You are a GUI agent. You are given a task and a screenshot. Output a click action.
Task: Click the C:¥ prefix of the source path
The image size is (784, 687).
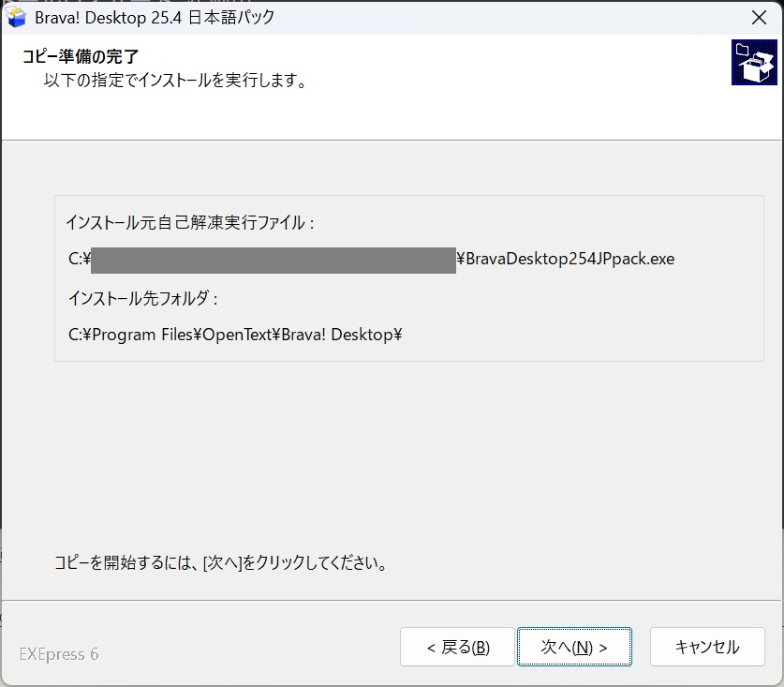point(79,260)
